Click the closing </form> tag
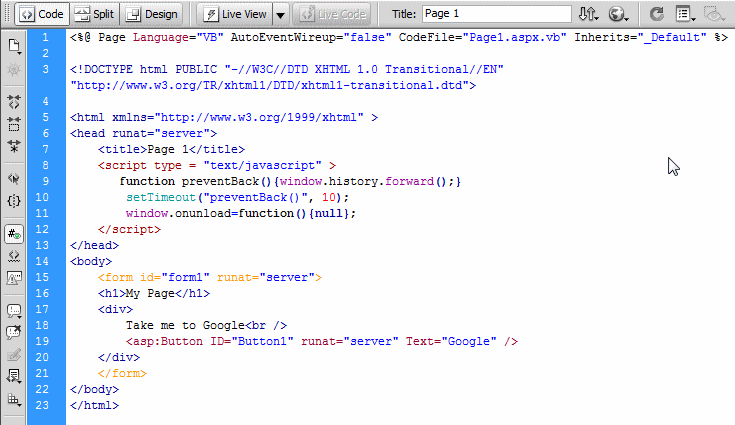Viewport: 735px width, 425px height. pos(122,373)
